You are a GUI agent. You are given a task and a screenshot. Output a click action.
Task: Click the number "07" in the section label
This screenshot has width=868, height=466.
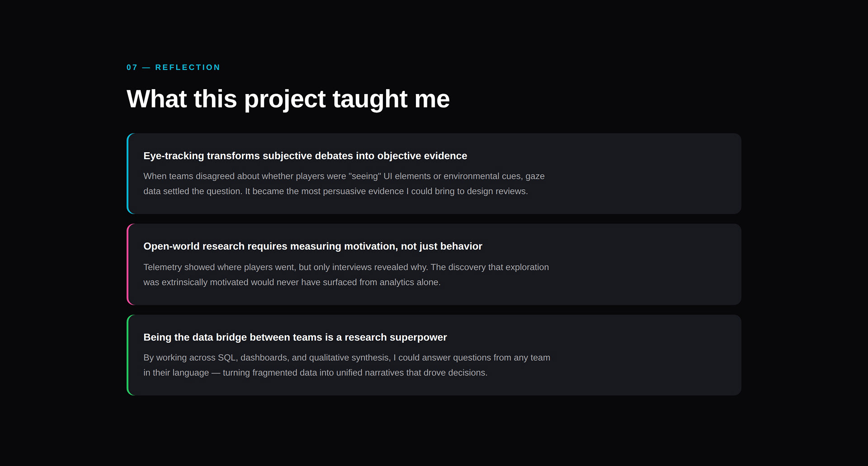[x=132, y=67]
